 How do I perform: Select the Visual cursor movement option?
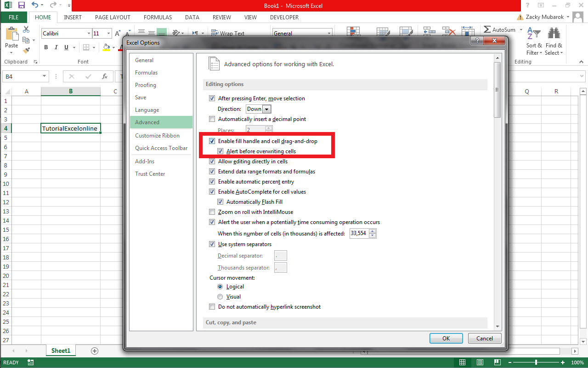[x=220, y=296]
